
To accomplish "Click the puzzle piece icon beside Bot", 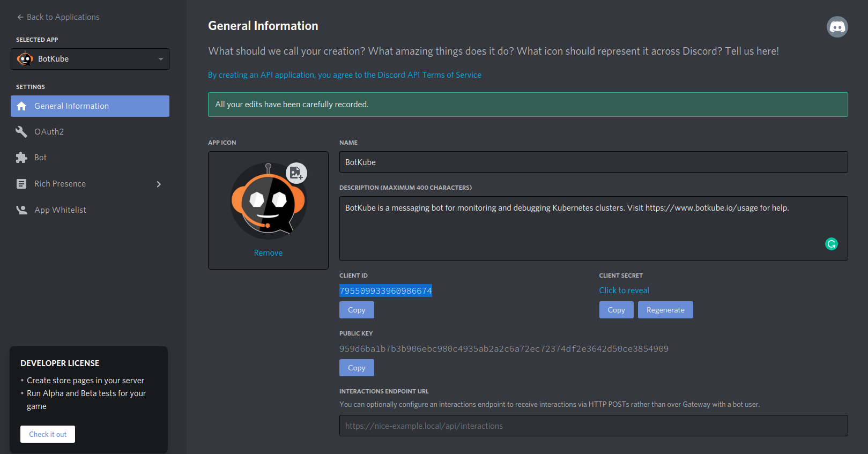I will point(21,158).
